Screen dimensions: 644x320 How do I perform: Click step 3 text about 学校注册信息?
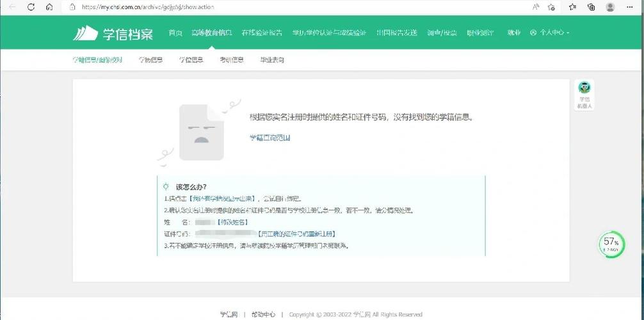tap(257, 246)
